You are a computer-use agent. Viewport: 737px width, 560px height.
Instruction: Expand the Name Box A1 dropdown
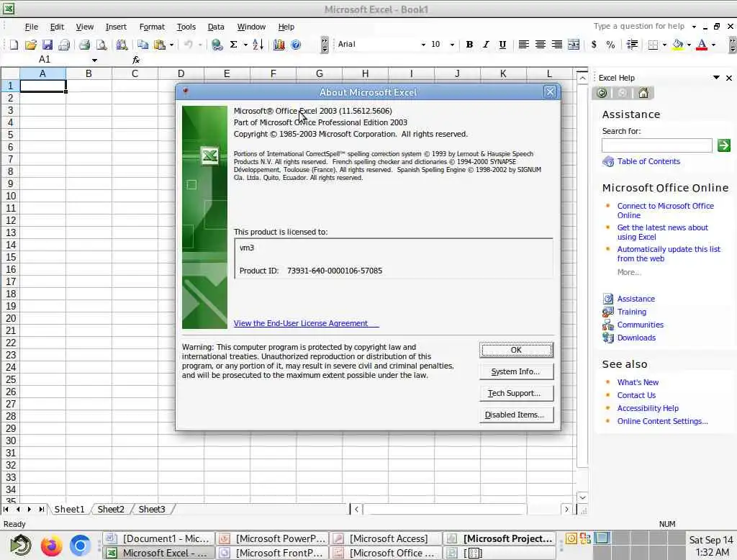coord(94,60)
